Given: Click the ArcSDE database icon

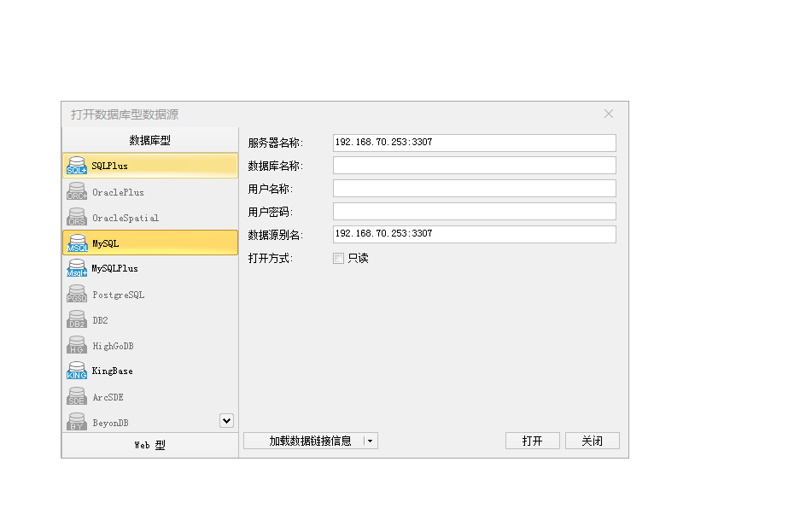Looking at the screenshot, I should pyautogui.click(x=77, y=396).
